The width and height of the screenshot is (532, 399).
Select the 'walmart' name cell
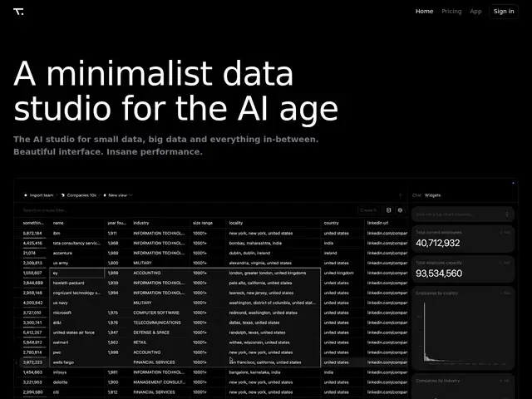(x=77, y=342)
